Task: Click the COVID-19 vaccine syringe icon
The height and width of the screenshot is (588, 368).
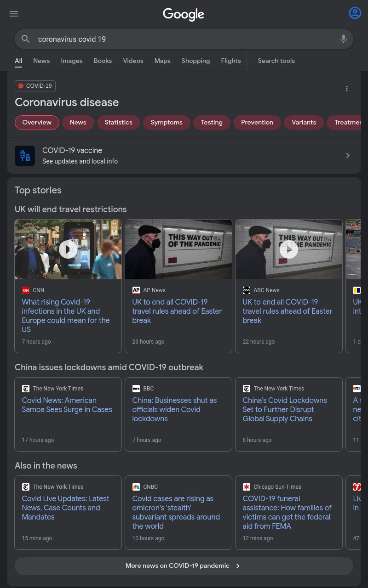Action: pos(25,156)
